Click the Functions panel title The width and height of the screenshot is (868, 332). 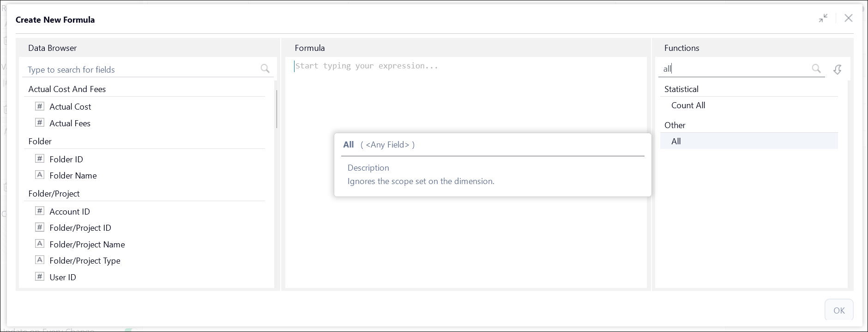pos(681,48)
